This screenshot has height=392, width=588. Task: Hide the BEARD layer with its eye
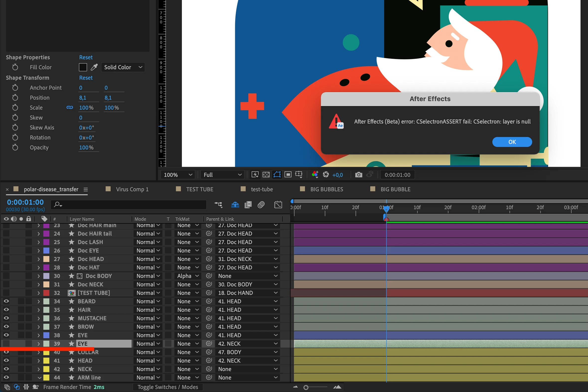click(6, 301)
